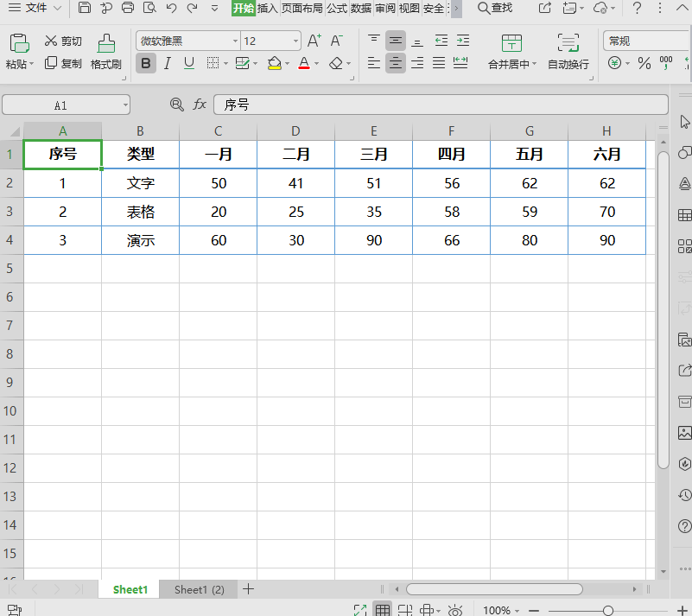
Task: Switch to the 插入 ribbon tab
Action: coord(268,8)
